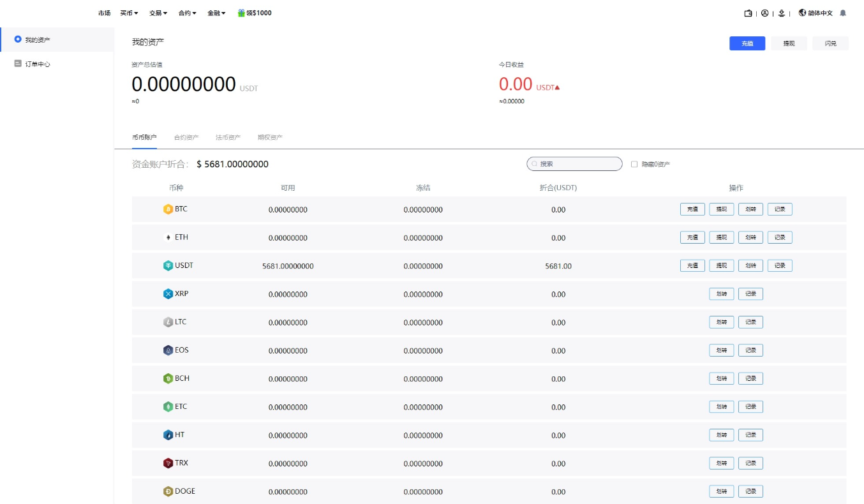Click the blue 充值 button at top
The image size is (864, 504).
click(x=747, y=43)
